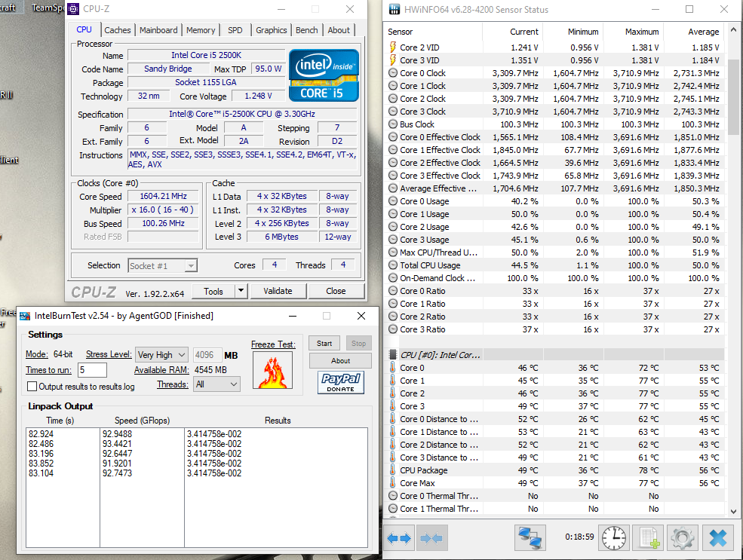Select the On-Demand Clock row
Screen dimensions: 743x560
[554, 278]
